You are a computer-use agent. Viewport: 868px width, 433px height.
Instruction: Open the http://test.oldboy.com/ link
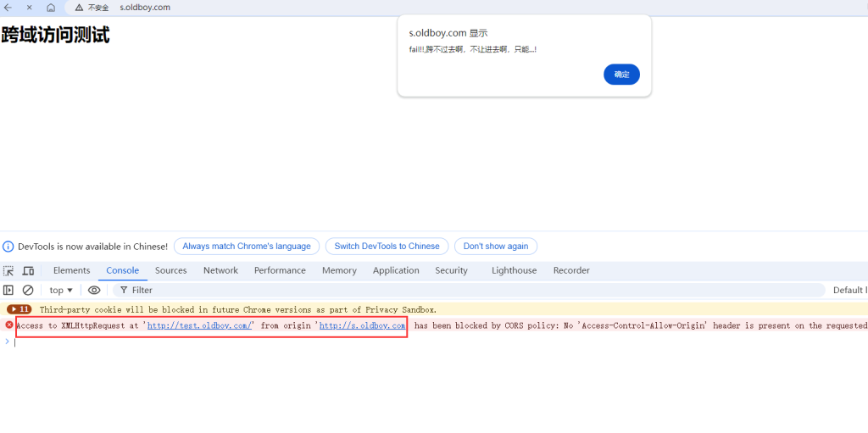[200, 325]
